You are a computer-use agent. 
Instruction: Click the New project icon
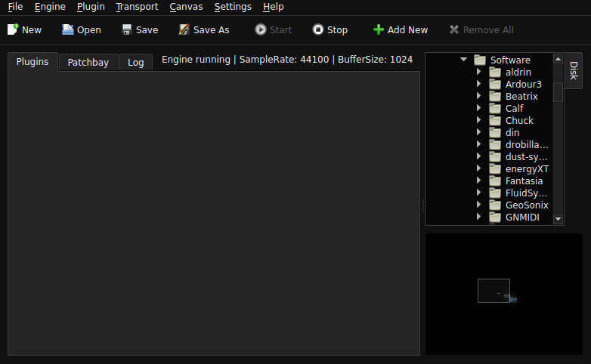coord(13,29)
